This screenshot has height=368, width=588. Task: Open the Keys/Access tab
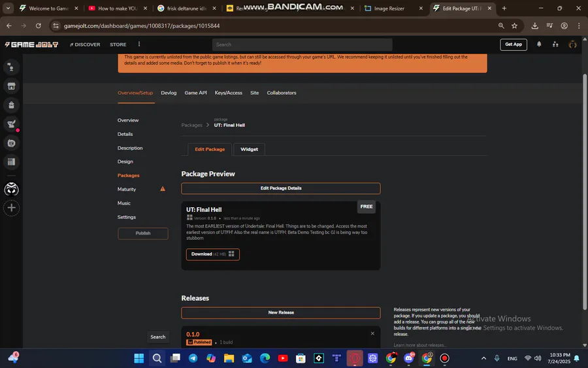pyautogui.click(x=229, y=93)
